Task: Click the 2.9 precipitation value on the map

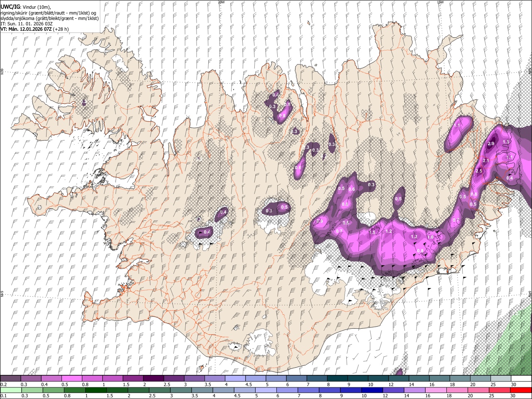Action: [x=490, y=144]
